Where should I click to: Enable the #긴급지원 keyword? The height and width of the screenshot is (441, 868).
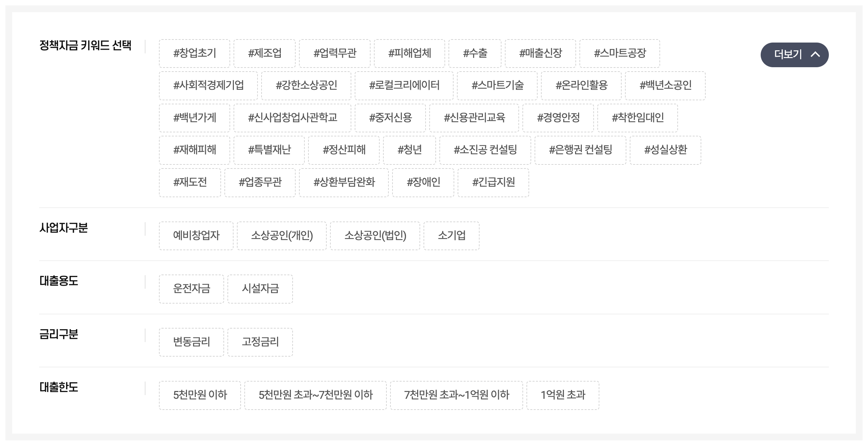click(493, 182)
